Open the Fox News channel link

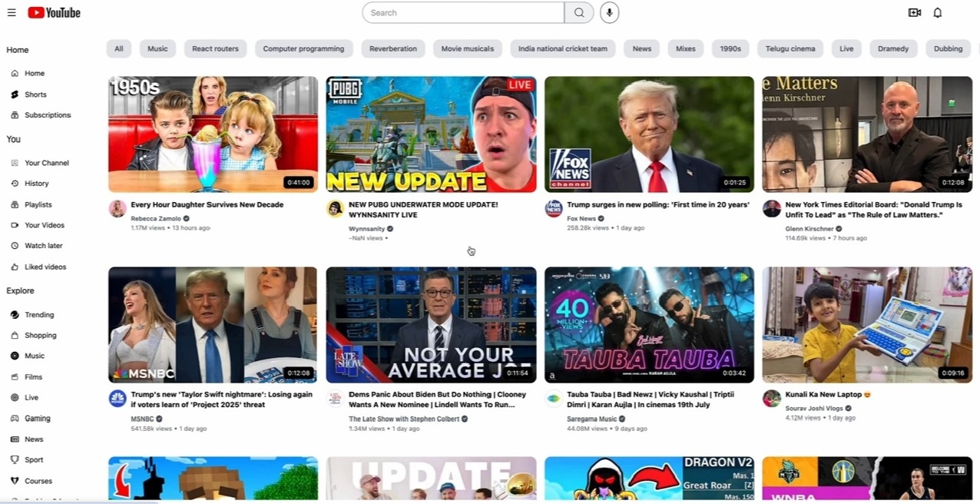(x=581, y=218)
